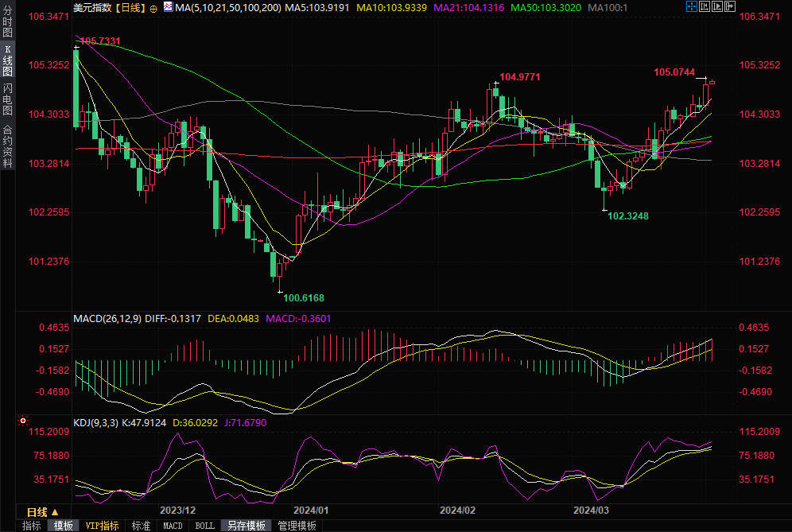Image resolution: width=792 pixels, height=532 pixels.
Task: Click the crosshair circle icon beside 日线 title
Action: [x=153, y=8]
